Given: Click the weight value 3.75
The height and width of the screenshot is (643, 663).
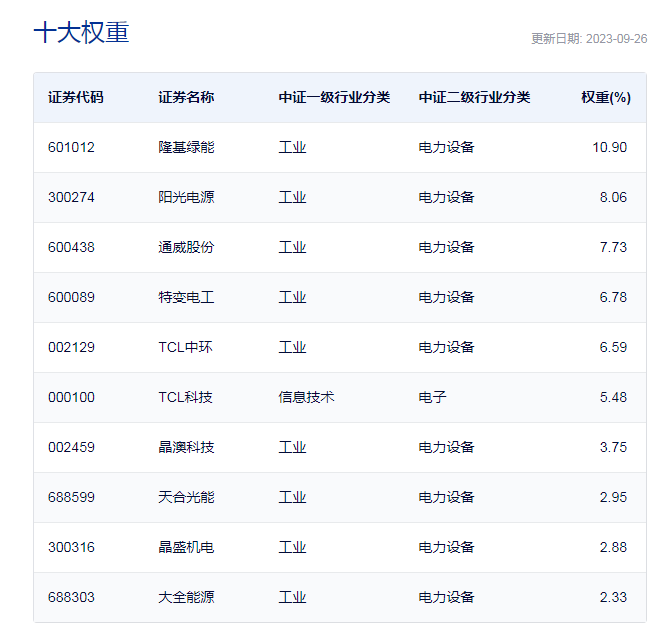Looking at the screenshot, I should point(613,447).
